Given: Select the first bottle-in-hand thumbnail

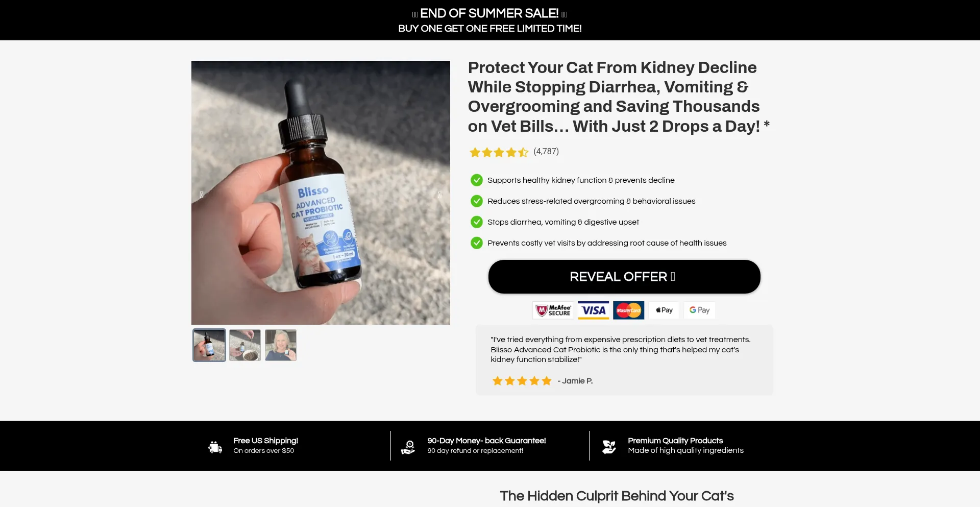Looking at the screenshot, I should pyautogui.click(x=209, y=345).
